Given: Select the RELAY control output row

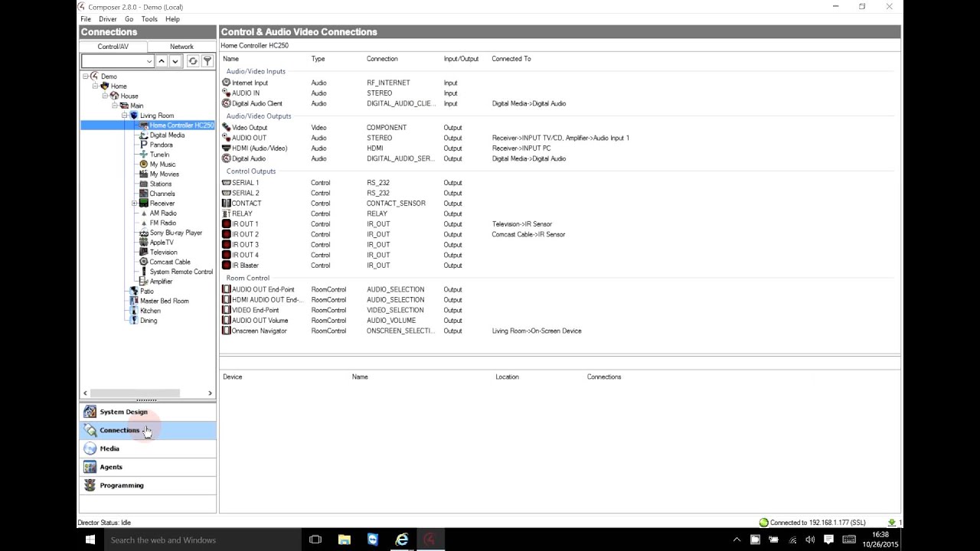Looking at the screenshot, I should [x=559, y=214].
